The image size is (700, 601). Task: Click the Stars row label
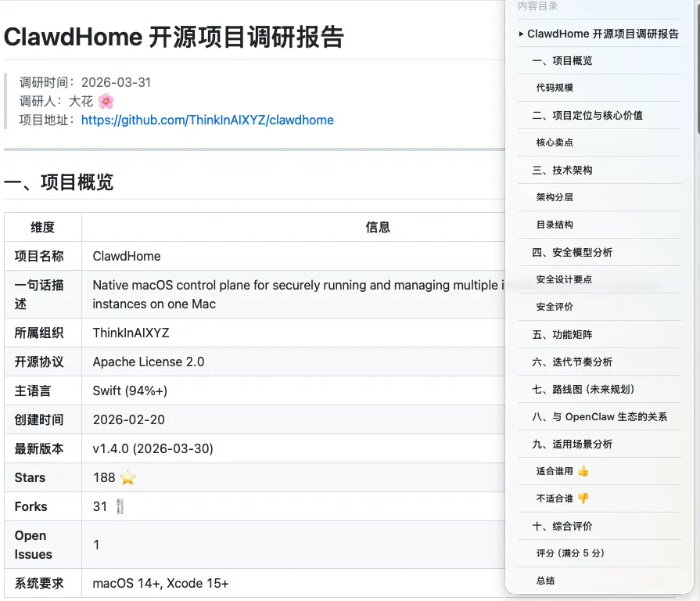click(x=30, y=478)
